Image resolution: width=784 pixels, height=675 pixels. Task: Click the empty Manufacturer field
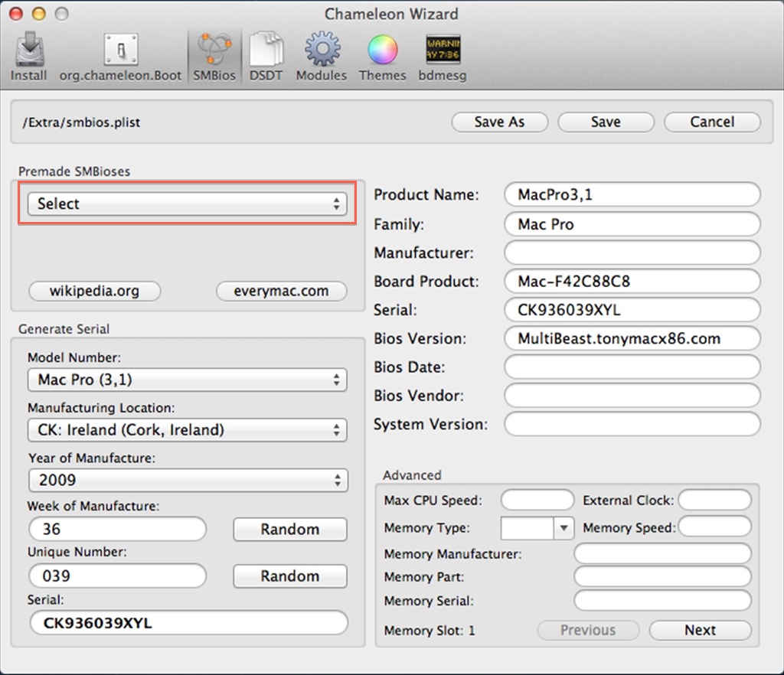(x=632, y=253)
